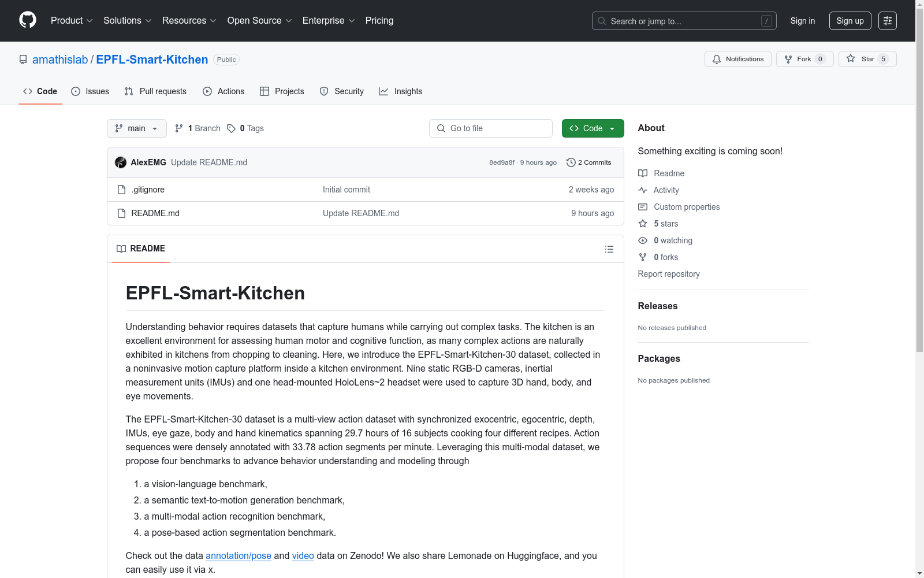Click the repository icon before amathislab
924x578 pixels.
pyautogui.click(x=23, y=60)
